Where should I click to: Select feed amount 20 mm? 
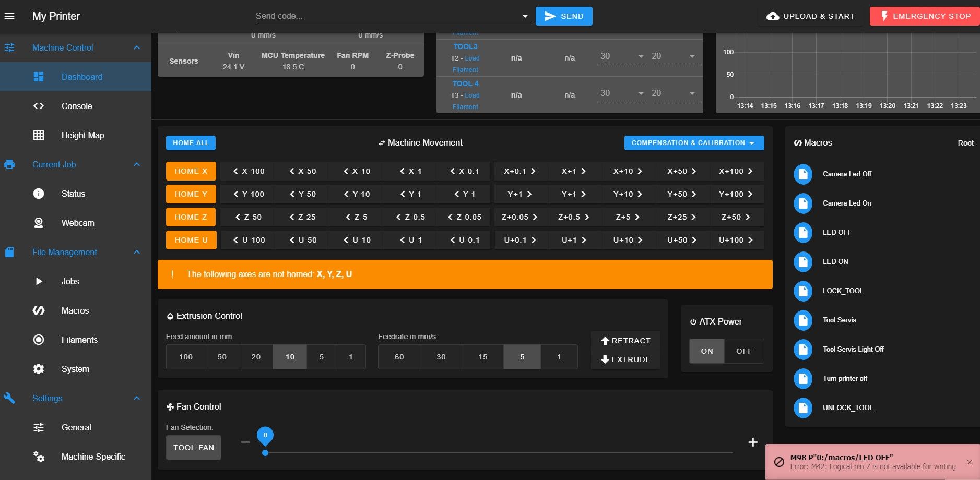click(x=256, y=357)
